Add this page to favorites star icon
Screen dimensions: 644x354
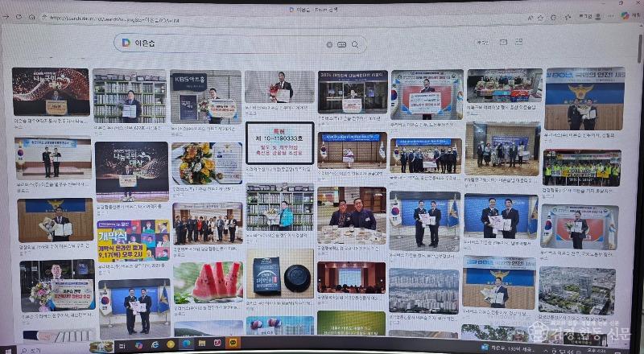tap(541, 17)
